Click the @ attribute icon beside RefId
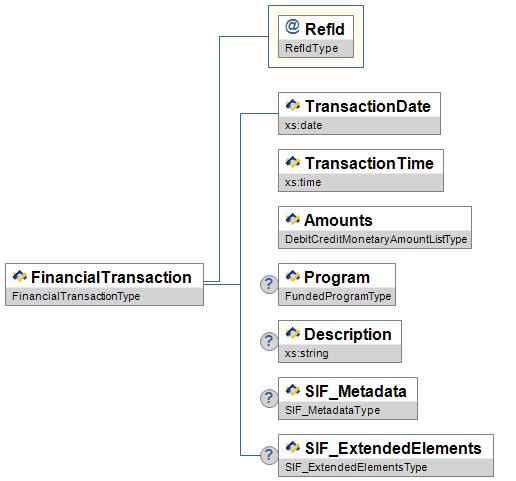The image size is (516, 481). point(292,27)
